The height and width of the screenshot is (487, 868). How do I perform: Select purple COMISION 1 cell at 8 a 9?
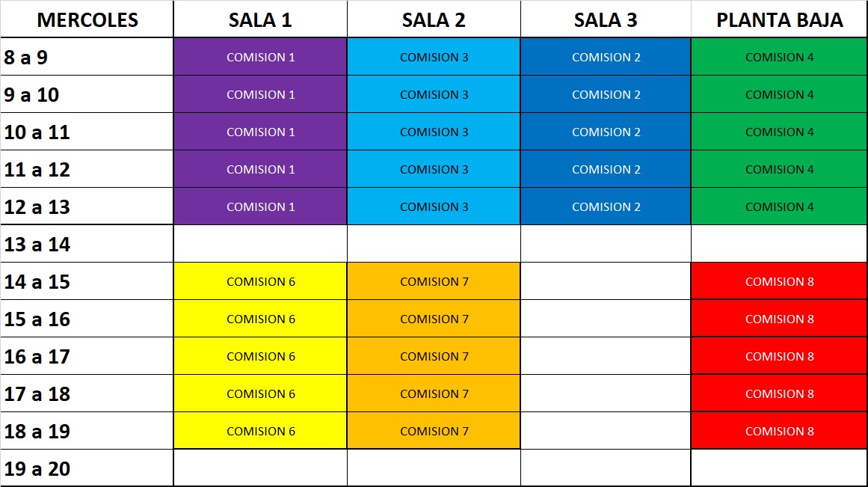(260, 58)
